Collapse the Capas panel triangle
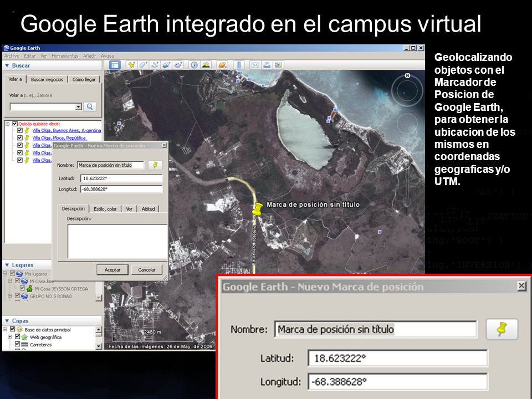 7,321
